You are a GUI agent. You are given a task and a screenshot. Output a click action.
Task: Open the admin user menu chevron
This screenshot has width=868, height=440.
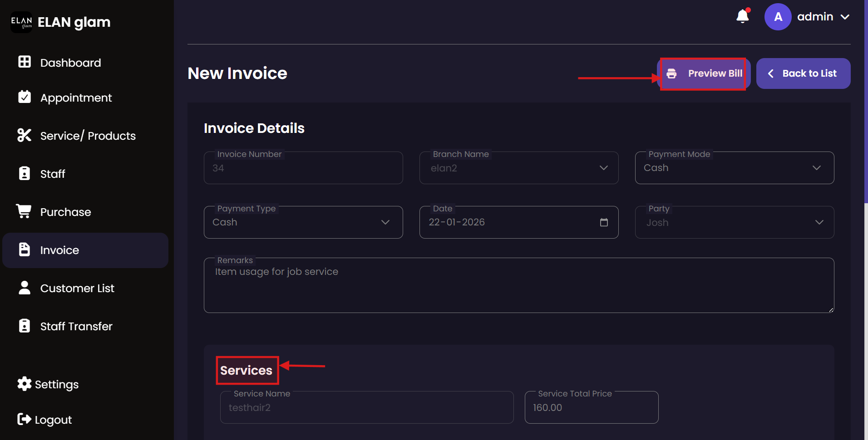coord(845,17)
